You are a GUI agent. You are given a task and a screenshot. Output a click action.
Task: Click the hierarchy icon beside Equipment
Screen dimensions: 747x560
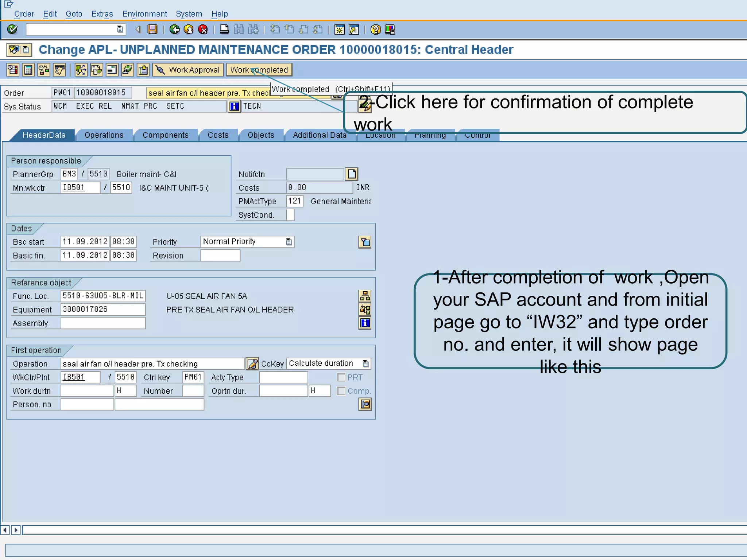click(x=365, y=310)
